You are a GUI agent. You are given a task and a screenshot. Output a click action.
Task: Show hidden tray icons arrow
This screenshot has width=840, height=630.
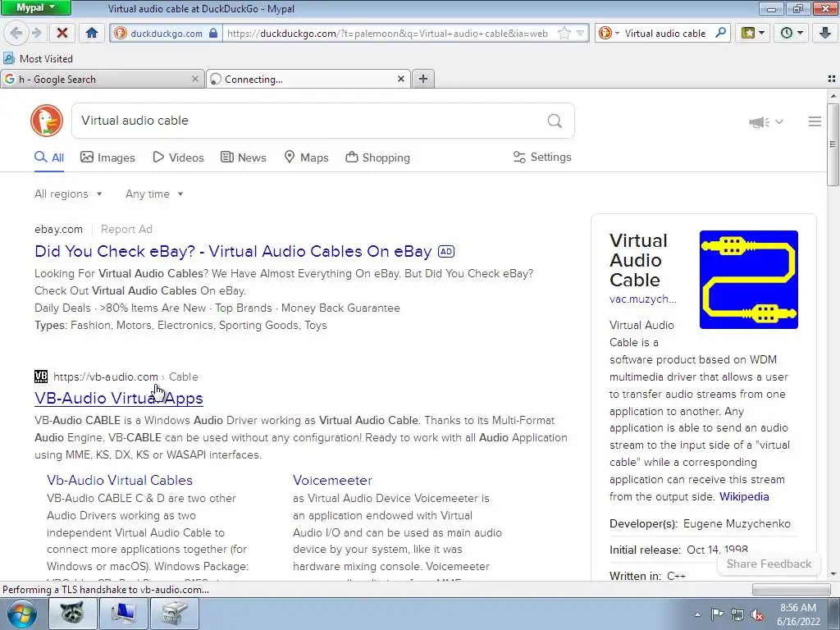(x=697, y=615)
